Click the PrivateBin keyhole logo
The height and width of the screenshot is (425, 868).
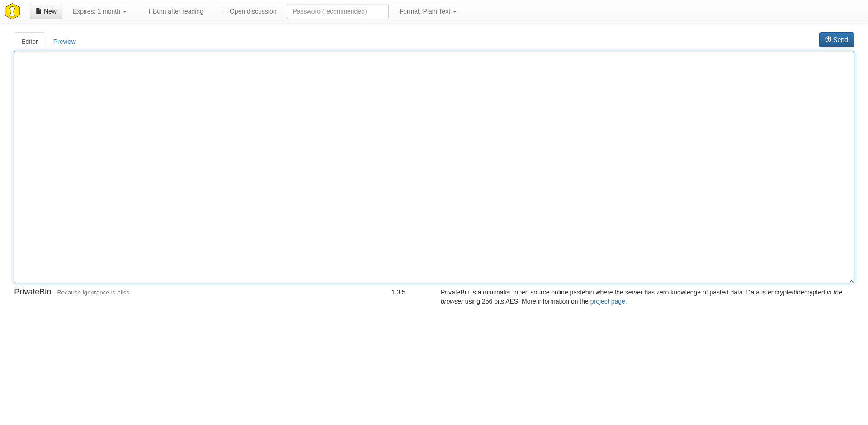point(12,11)
